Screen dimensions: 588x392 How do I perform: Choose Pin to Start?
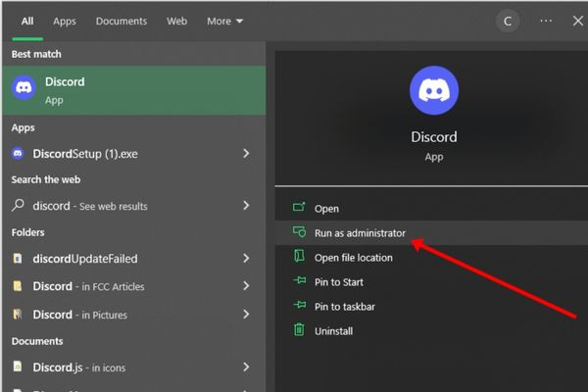[x=431, y=282]
